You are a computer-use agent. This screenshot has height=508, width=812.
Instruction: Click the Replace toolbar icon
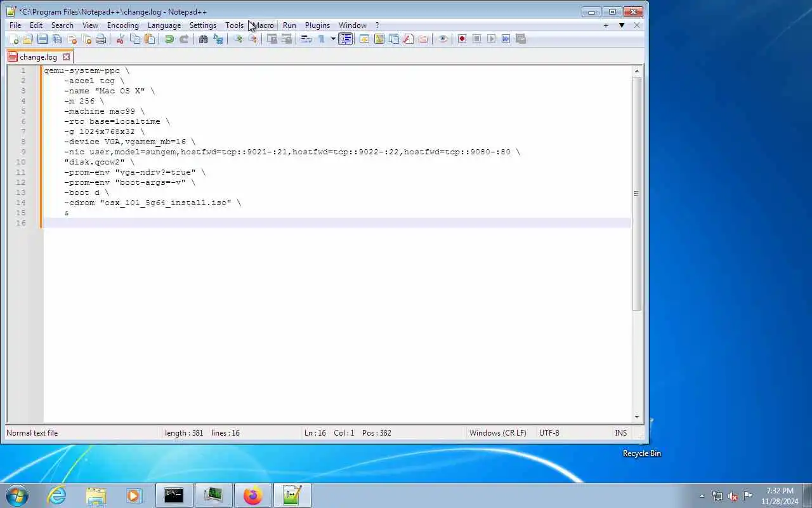click(x=218, y=39)
